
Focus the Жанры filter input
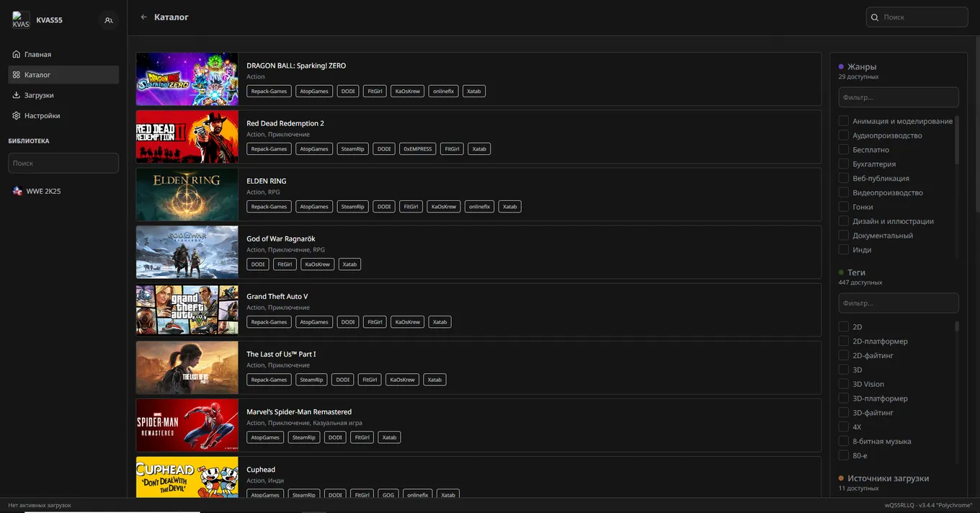pyautogui.click(x=899, y=97)
